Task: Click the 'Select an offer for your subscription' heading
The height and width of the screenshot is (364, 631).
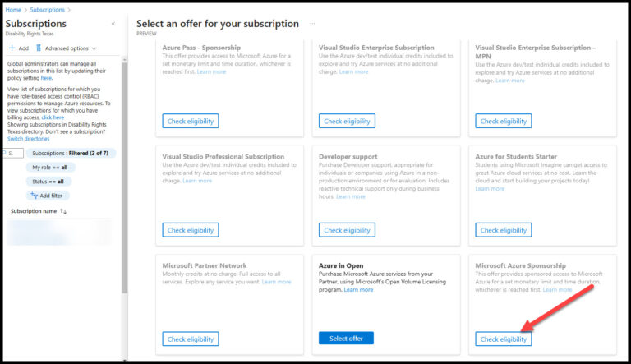Action: [x=217, y=24]
